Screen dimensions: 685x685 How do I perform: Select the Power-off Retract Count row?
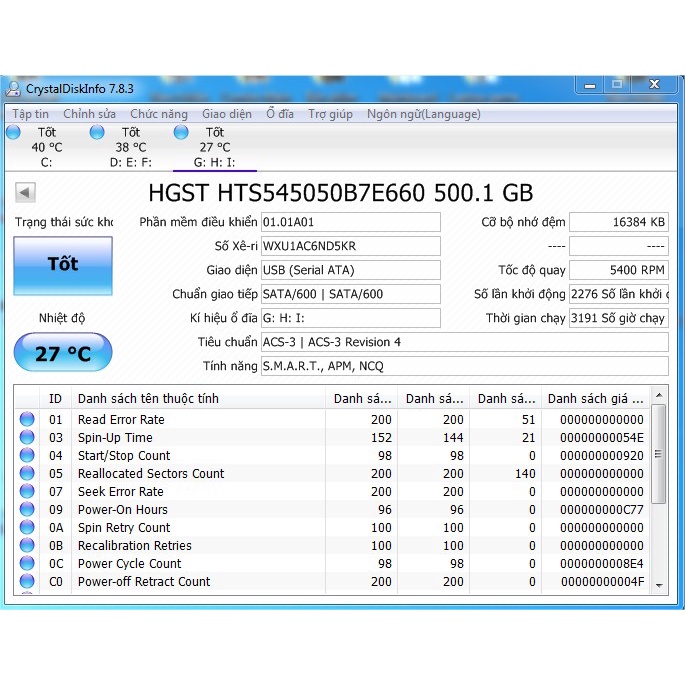pyautogui.click(x=332, y=581)
